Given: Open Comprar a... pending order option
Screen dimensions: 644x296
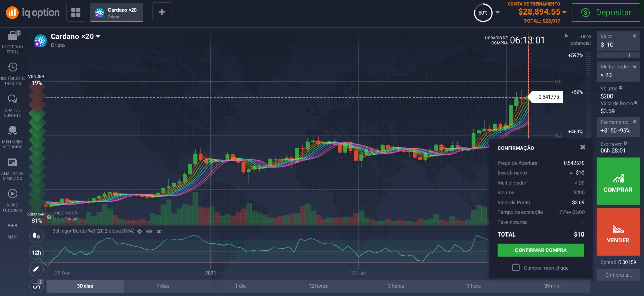Looking at the screenshot, I should pos(618,275).
